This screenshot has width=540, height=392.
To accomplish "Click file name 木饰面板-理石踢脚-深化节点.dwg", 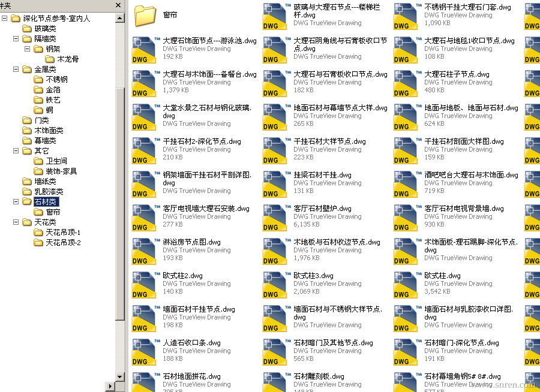I will [x=471, y=246].
